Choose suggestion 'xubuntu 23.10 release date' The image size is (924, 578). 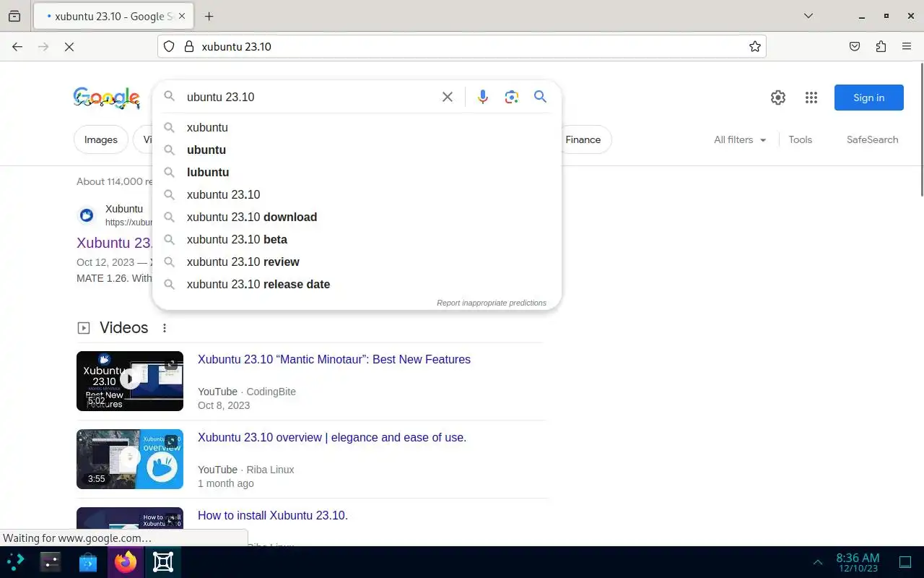click(357, 284)
